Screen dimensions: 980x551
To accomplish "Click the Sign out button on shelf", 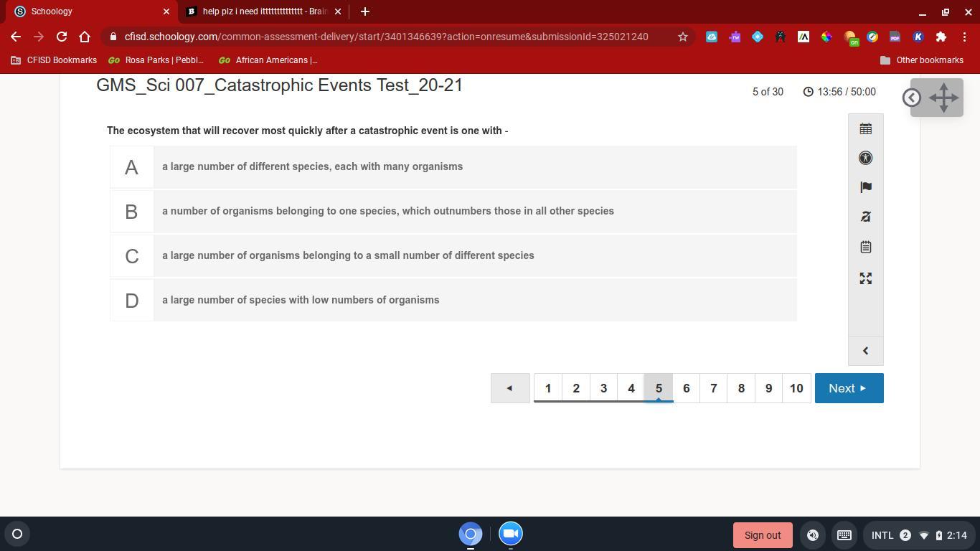I will (763, 535).
